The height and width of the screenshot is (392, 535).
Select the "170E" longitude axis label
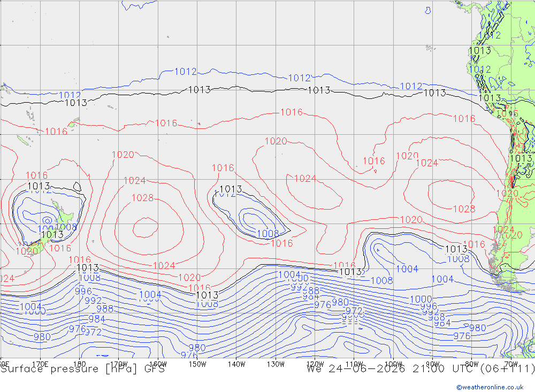pyautogui.click(x=40, y=364)
